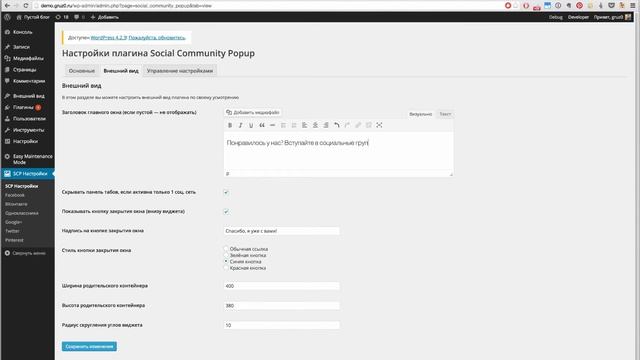Screen dimensions: 640x360
Task: Open the Pocket browser extension
Action: click(x=611, y=5)
